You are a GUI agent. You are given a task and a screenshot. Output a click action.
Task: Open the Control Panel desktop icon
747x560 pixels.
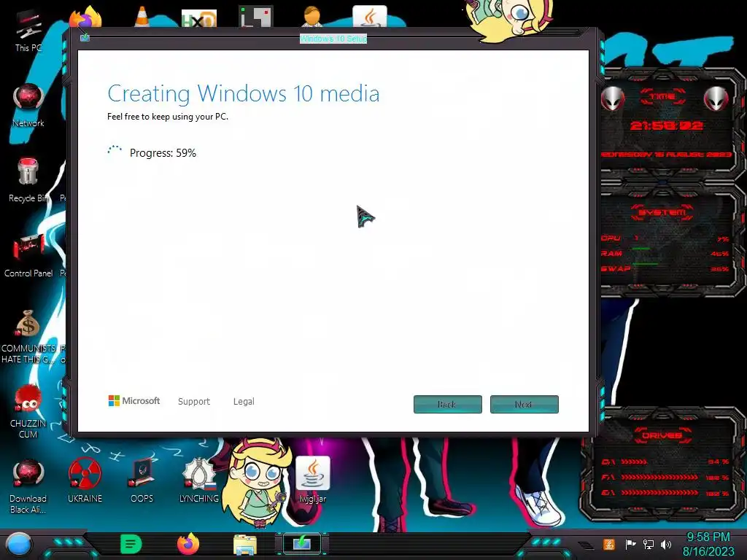tap(28, 254)
